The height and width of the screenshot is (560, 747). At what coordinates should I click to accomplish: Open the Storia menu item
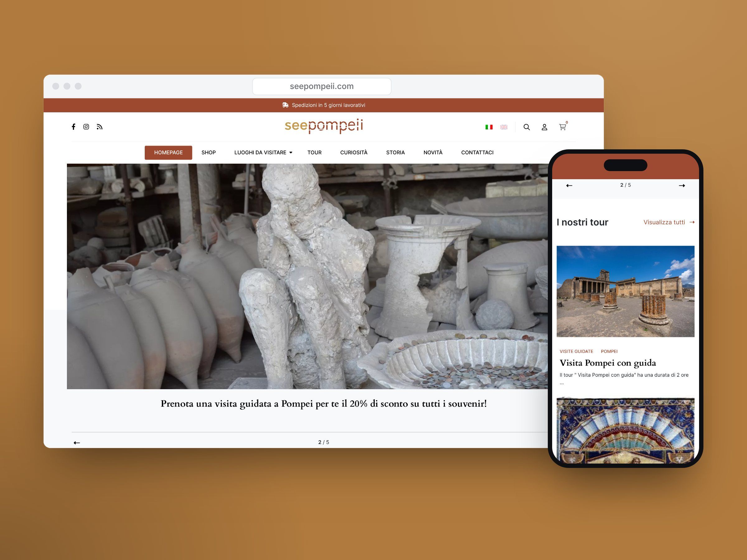point(396,152)
